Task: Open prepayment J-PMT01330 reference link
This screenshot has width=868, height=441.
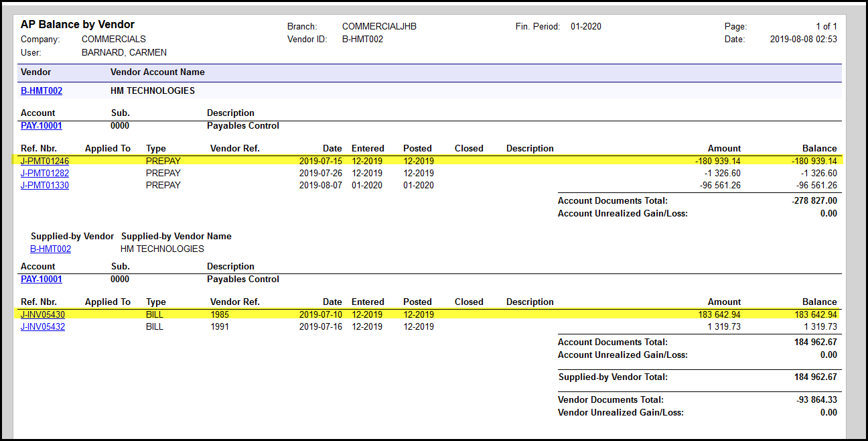Action: (x=45, y=185)
